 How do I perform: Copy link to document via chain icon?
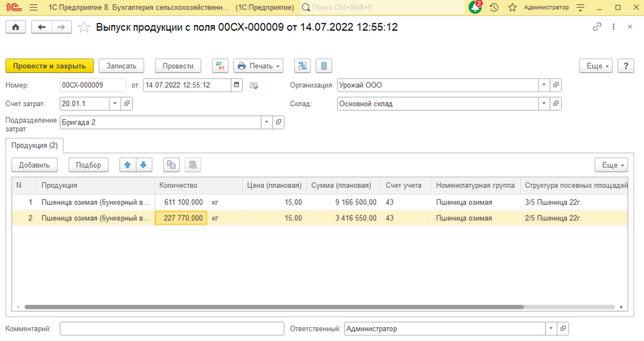tap(597, 27)
